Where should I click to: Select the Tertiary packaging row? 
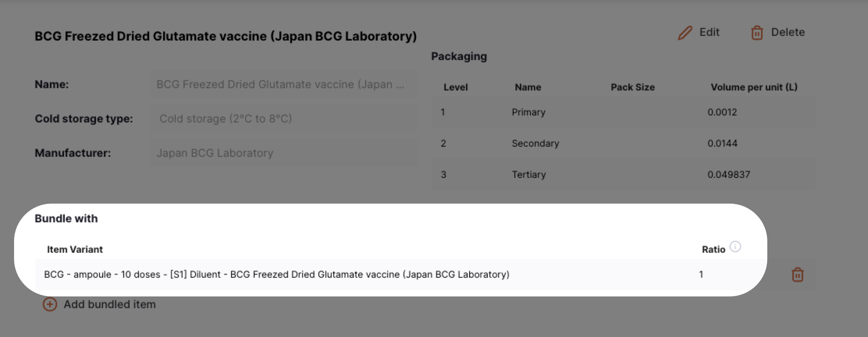[x=623, y=175]
